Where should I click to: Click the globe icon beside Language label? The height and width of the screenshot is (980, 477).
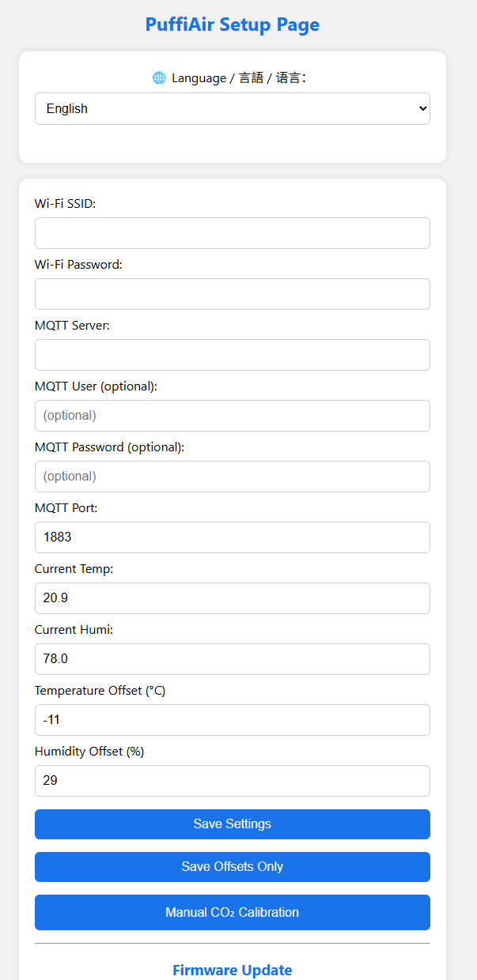click(x=159, y=77)
